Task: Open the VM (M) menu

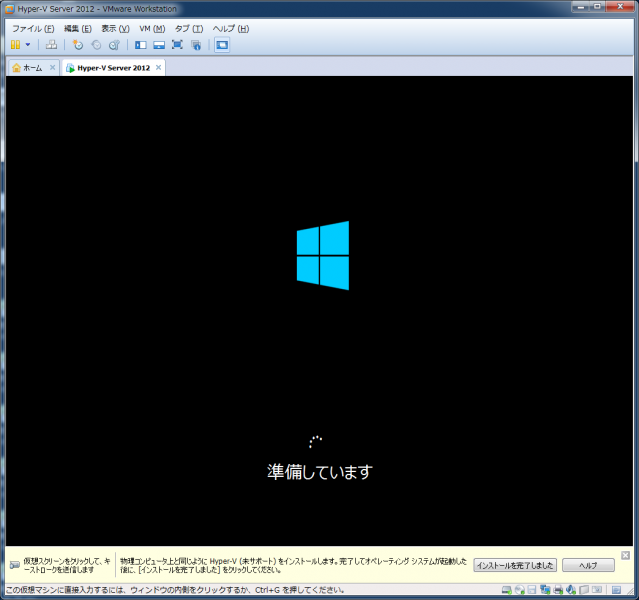Action: point(152,29)
